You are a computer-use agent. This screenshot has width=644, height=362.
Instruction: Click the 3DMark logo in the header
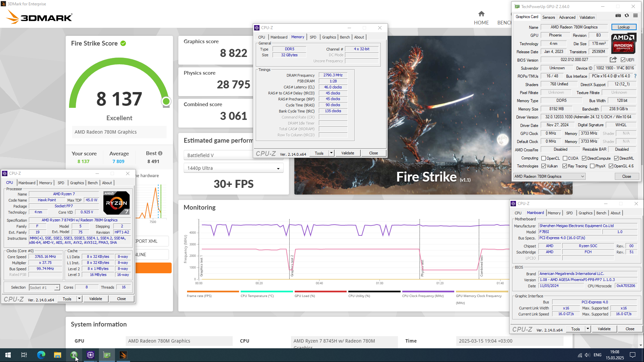point(39,17)
